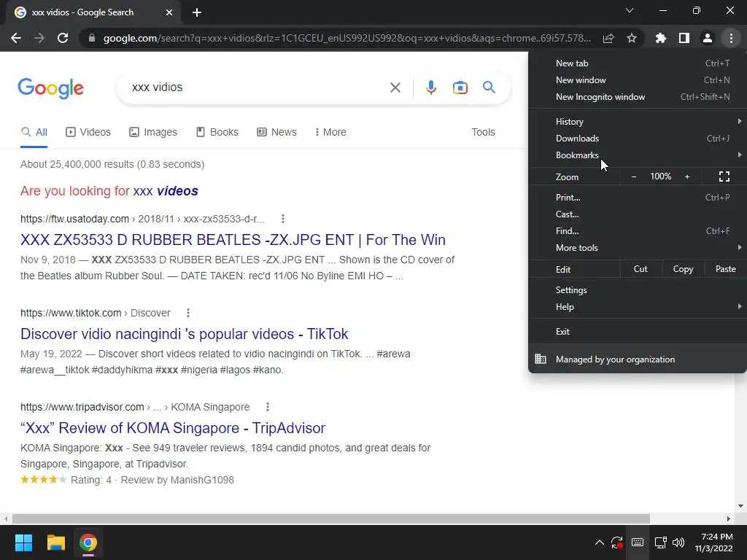Expand the Help submenu
Image resolution: width=747 pixels, height=560 pixels.
coord(638,307)
